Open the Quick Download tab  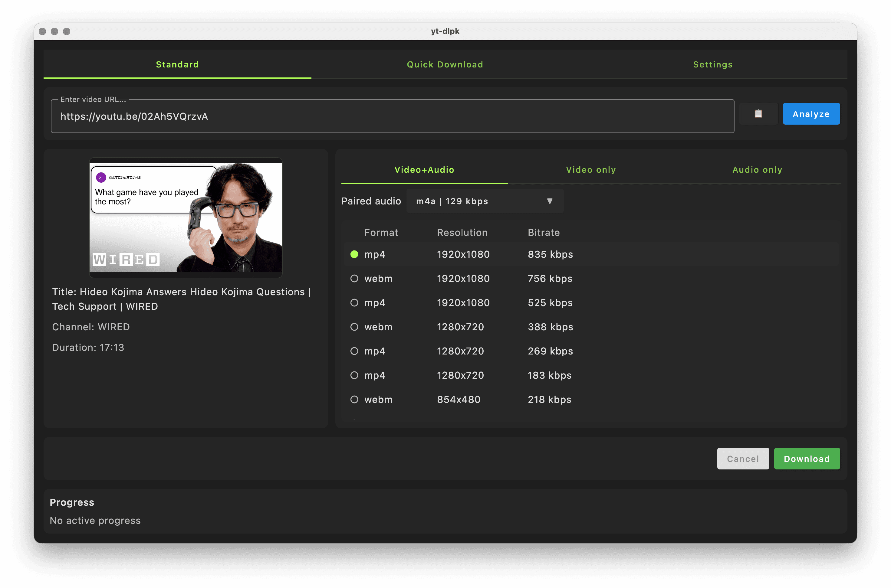445,64
